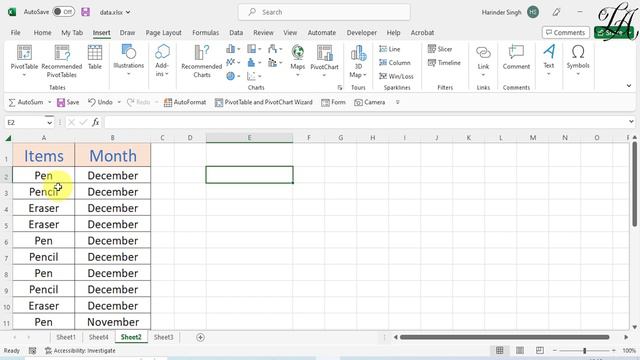Click the AutoFormat button
Screen dimensions: 640x360
tap(185, 102)
